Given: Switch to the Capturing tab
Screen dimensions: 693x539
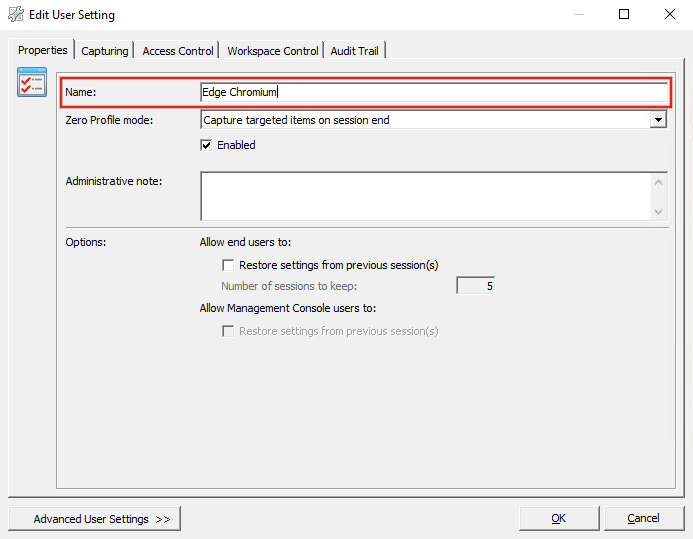Looking at the screenshot, I should point(105,51).
